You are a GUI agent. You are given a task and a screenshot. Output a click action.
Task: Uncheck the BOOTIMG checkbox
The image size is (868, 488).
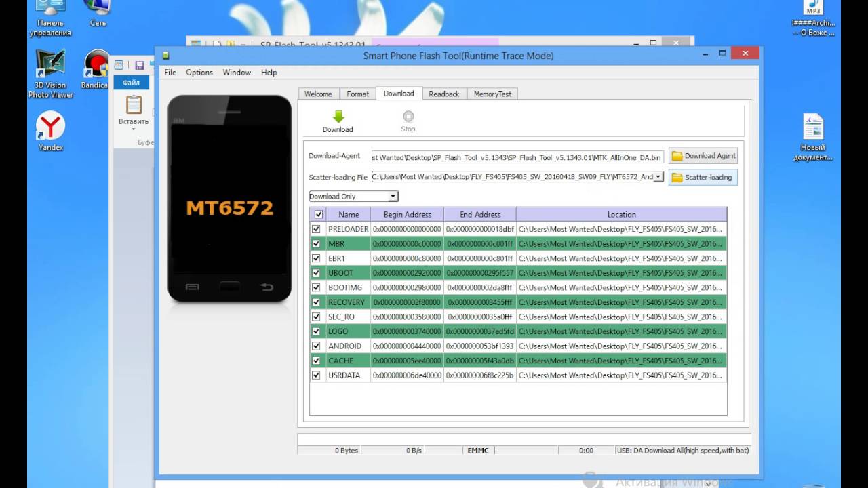pyautogui.click(x=316, y=287)
